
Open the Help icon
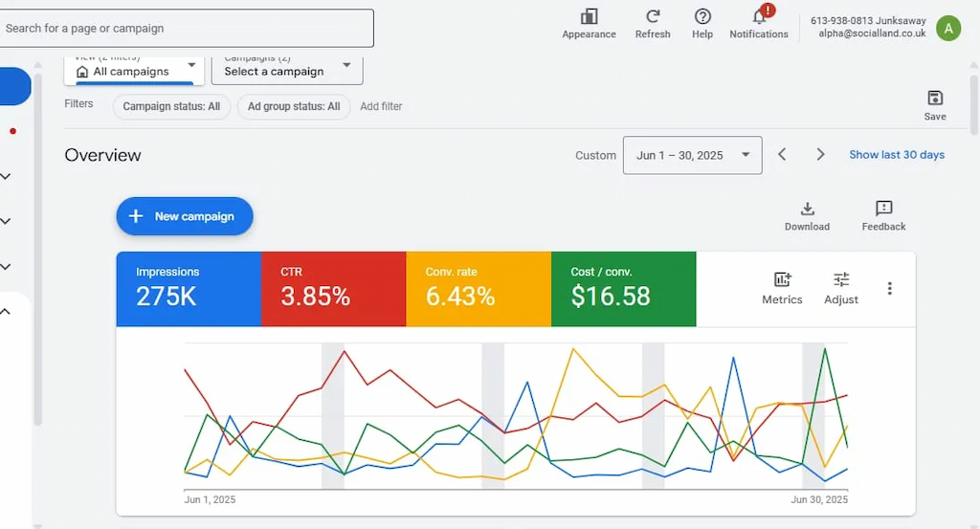click(x=702, y=16)
